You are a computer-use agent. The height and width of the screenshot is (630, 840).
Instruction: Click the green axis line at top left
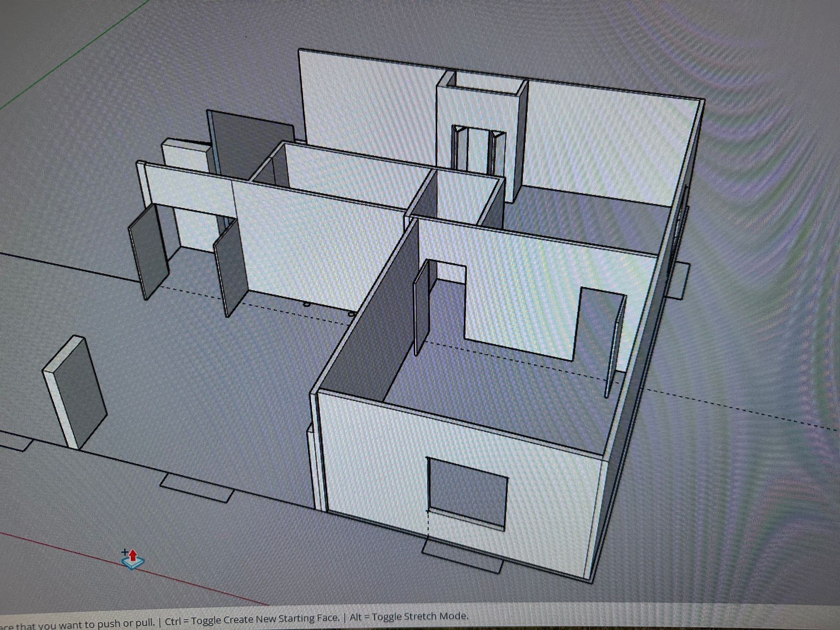74,55
